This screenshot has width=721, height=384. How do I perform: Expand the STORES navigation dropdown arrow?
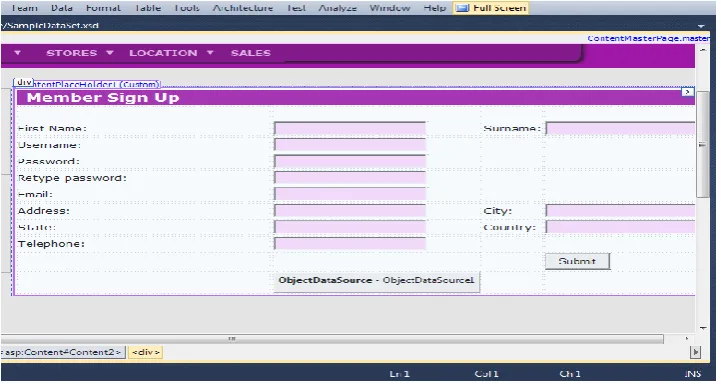point(110,53)
